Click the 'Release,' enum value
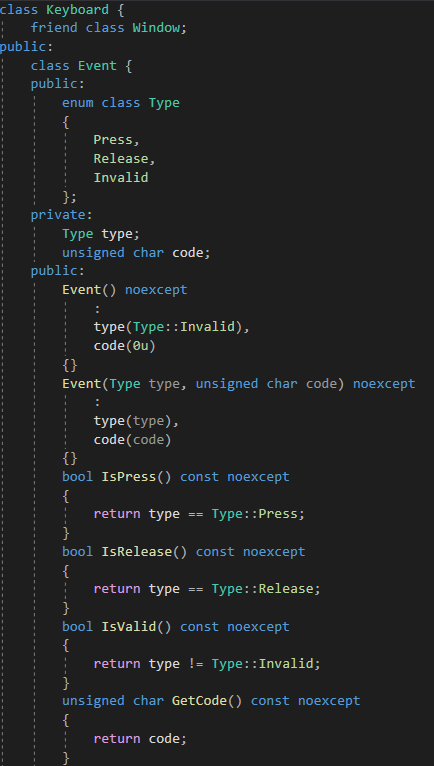Screen dimensions: 434x766 pos(125,159)
